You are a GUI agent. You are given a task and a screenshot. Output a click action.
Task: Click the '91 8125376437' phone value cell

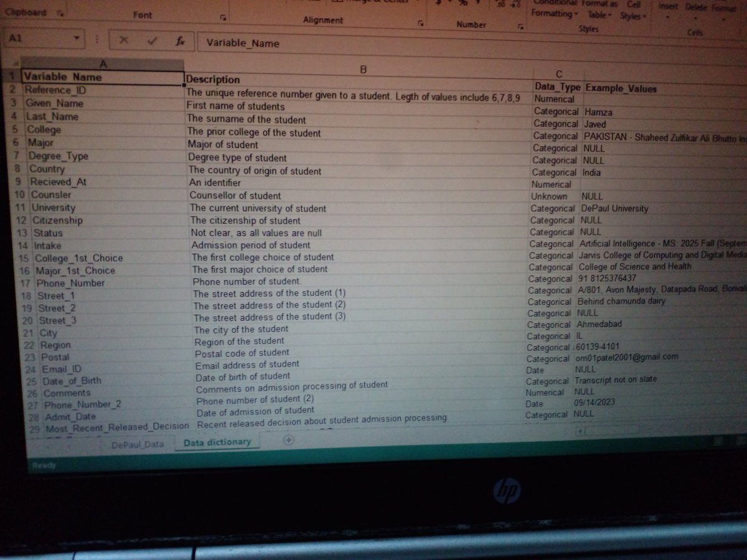point(662,278)
